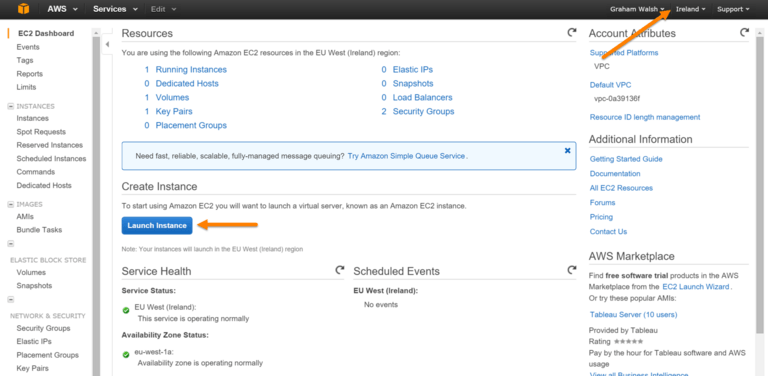Open the Ireland region dropdown
This screenshot has height=376, width=768.
click(690, 9)
